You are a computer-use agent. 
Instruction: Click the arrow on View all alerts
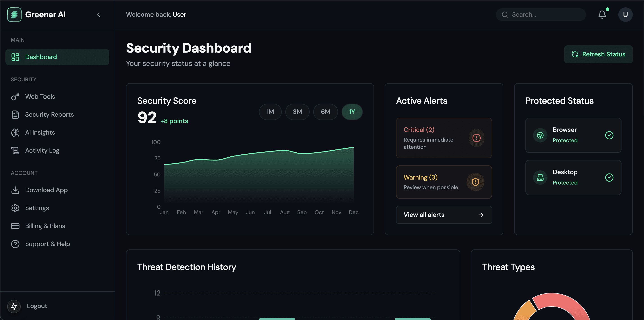tap(481, 215)
